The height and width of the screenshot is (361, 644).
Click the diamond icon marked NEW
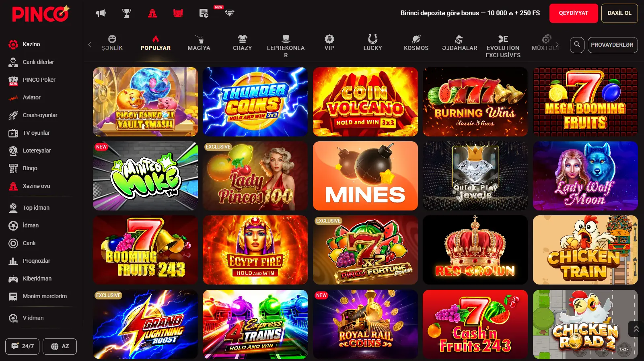click(x=230, y=13)
